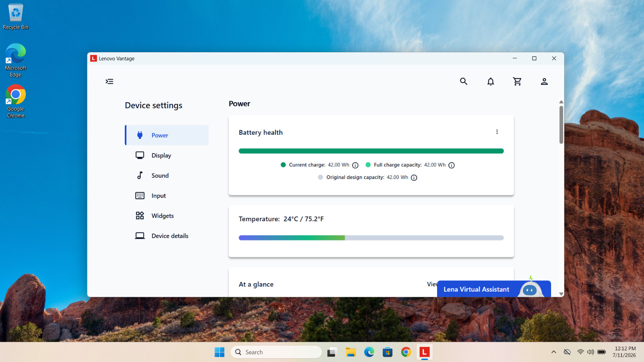Screen dimensions: 644x362
Task: Open Lena Virtual Assistant chat
Action: click(494, 289)
